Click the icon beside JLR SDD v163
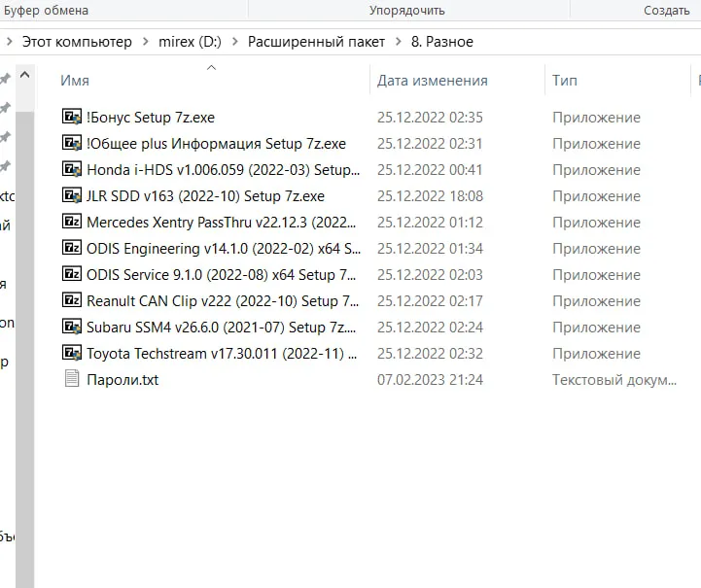This screenshot has height=588, width=701. [72, 195]
